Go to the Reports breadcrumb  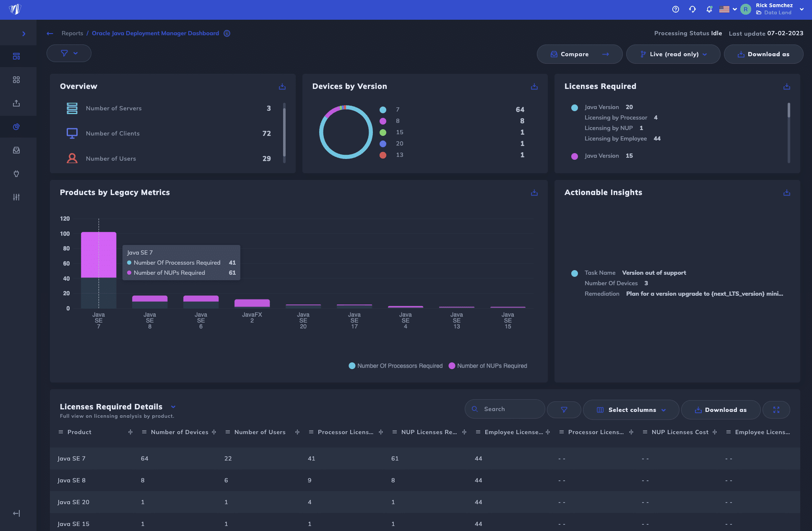pyautogui.click(x=72, y=33)
